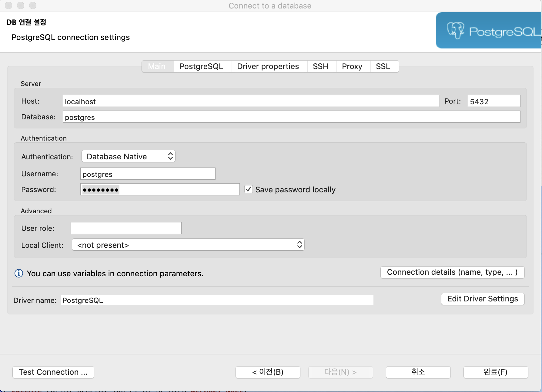Click into the Database name field
Viewport: 542px width, 392px height.
pyautogui.click(x=291, y=117)
